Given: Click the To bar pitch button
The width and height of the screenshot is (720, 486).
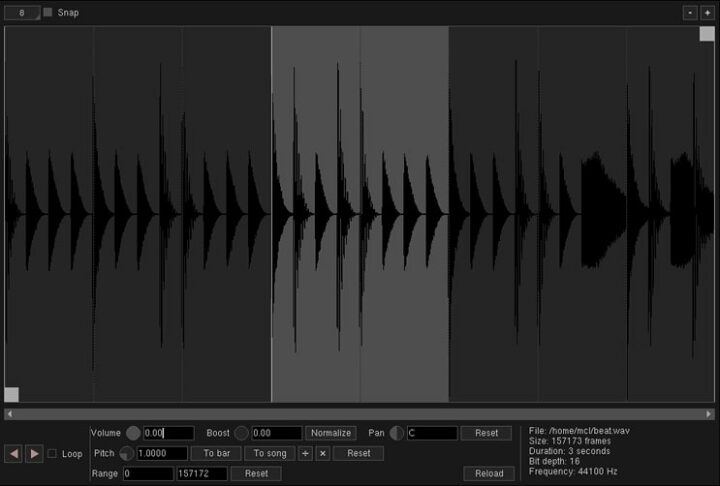Looking at the screenshot, I should 216,453.
